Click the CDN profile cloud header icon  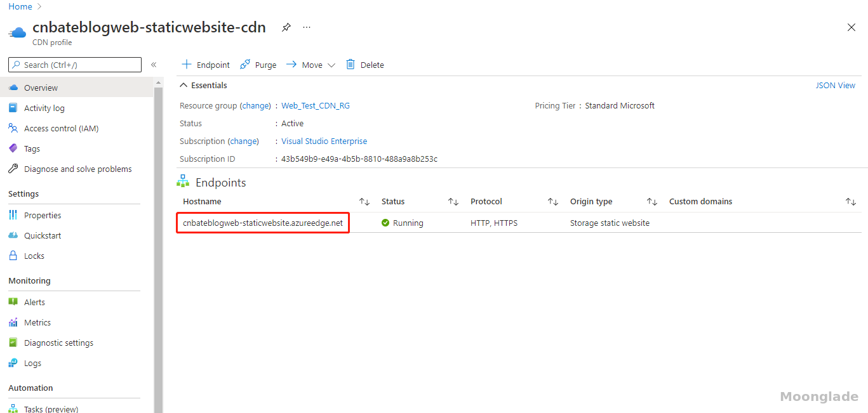click(x=17, y=32)
